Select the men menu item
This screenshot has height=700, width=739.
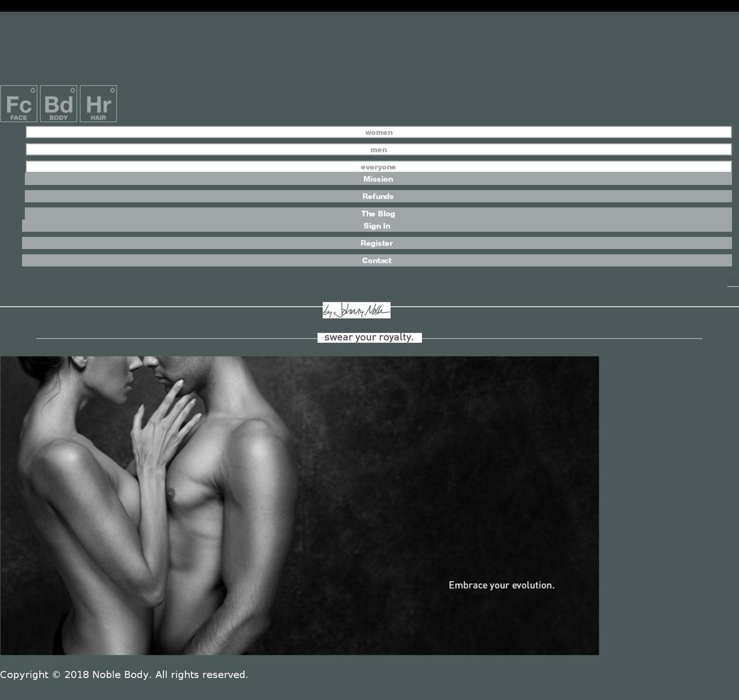[378, 150]
